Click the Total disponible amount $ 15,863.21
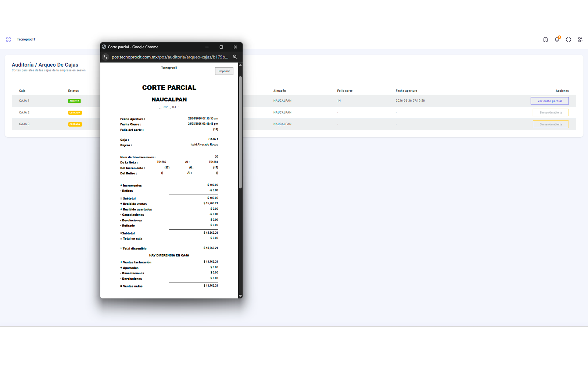 click(211, 248)
